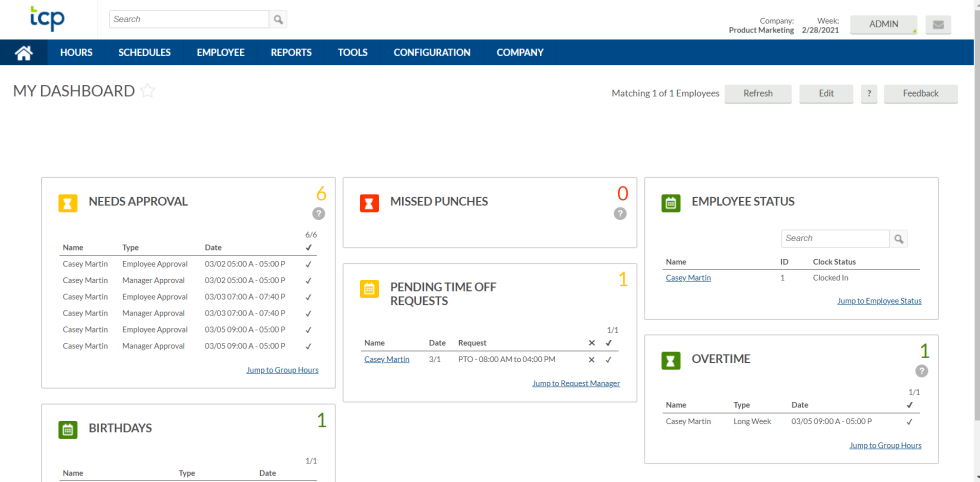Open the mail envelope icon
The image size is (980, 482).
(x=938, y=25)
